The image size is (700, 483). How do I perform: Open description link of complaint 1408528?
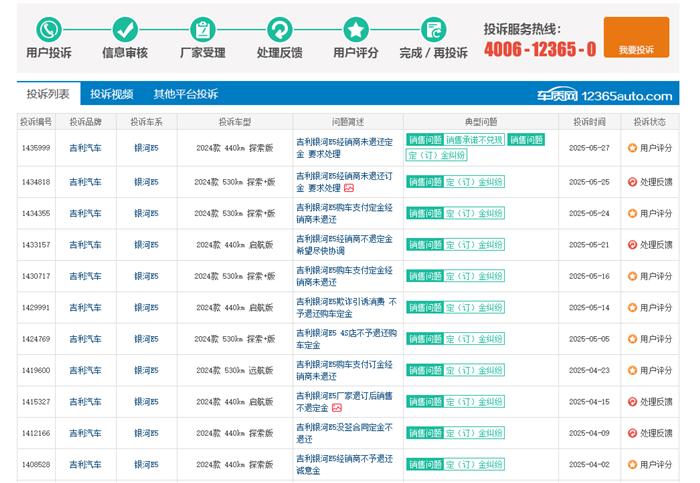coord(344,464)
